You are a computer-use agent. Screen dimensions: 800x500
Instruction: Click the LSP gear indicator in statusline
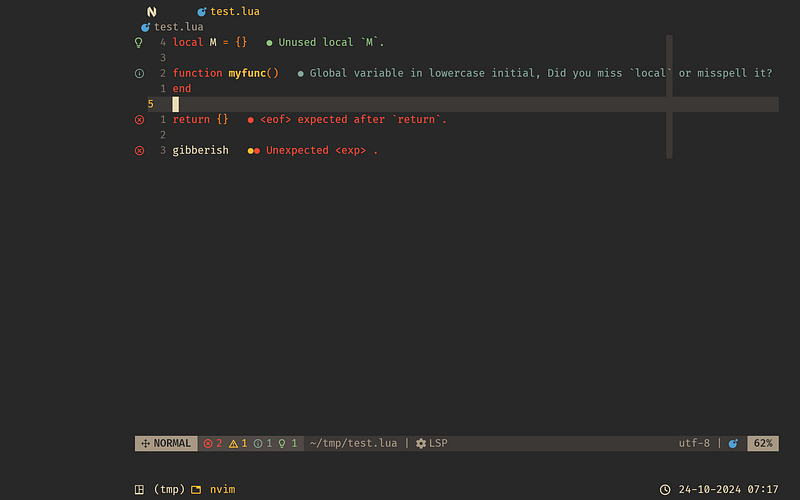432,443
